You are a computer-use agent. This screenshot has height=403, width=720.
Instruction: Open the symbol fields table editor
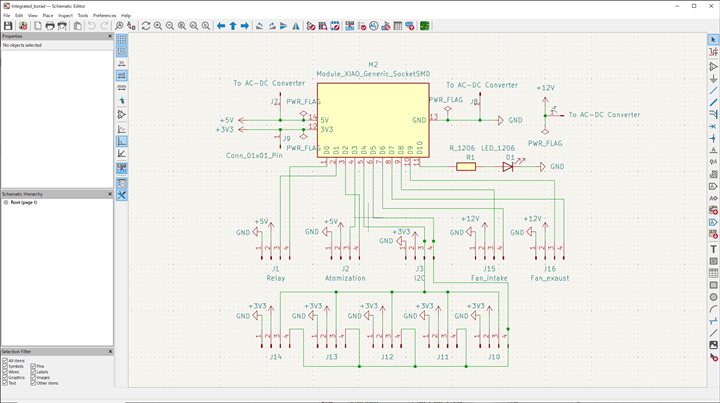[x=398, y=26]
